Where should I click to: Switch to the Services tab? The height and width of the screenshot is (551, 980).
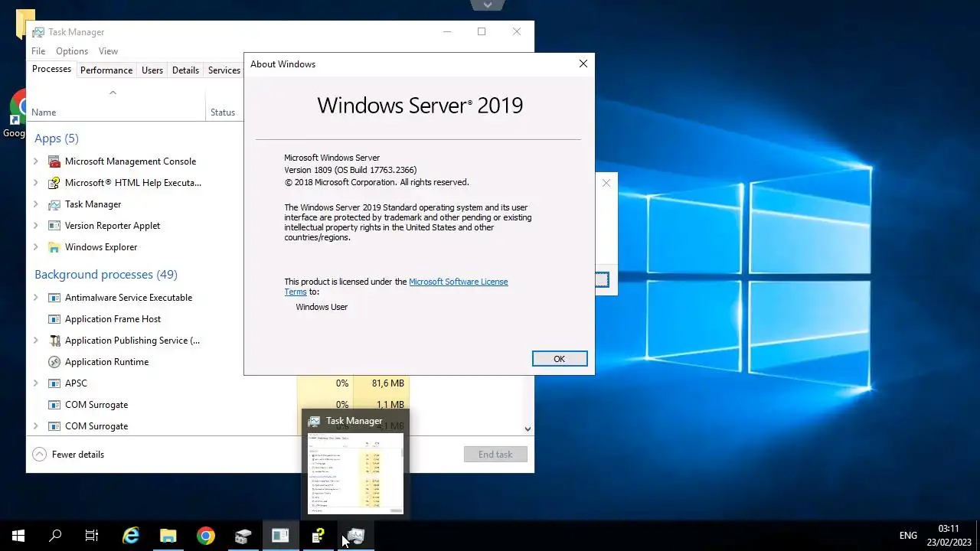pyautogui.click(x=224, y=70)
